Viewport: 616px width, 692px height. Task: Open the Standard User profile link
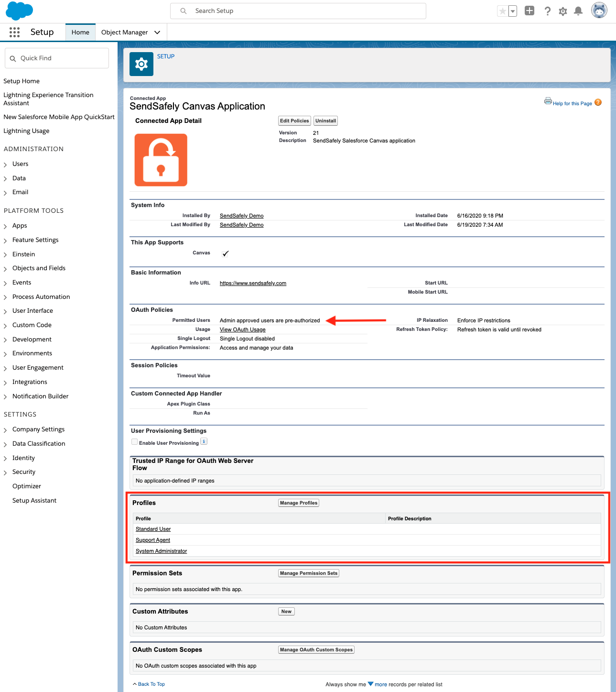click(153, 529)
